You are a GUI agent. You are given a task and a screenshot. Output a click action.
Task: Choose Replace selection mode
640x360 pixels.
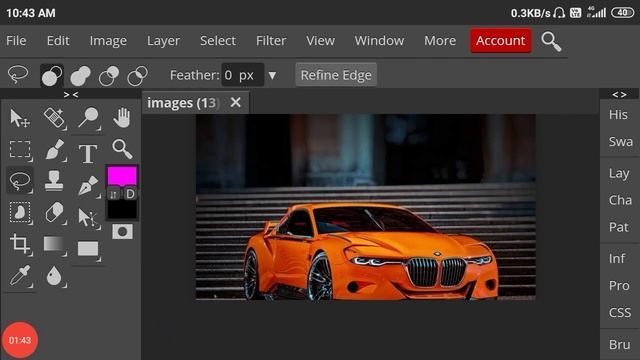coord(51,75)
